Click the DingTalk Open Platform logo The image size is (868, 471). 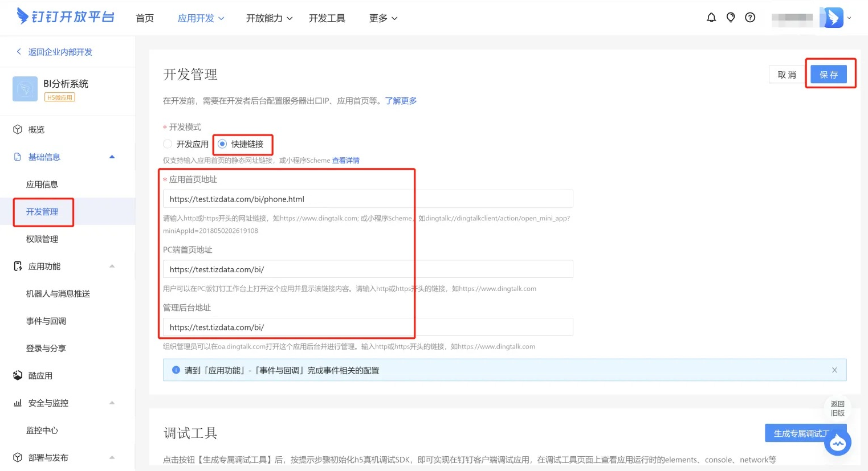[x=66, y=17]
